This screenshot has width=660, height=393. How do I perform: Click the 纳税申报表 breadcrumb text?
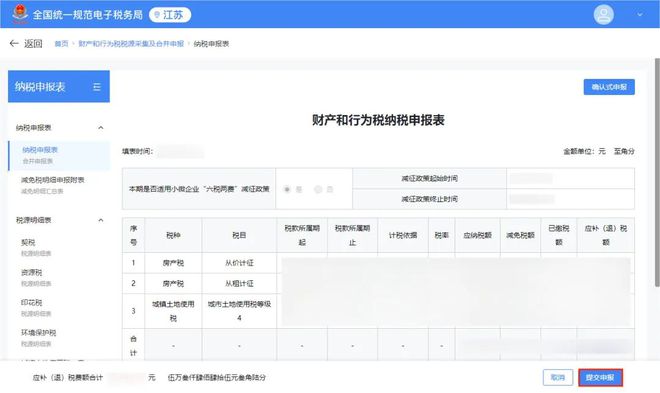pos(211,44)
